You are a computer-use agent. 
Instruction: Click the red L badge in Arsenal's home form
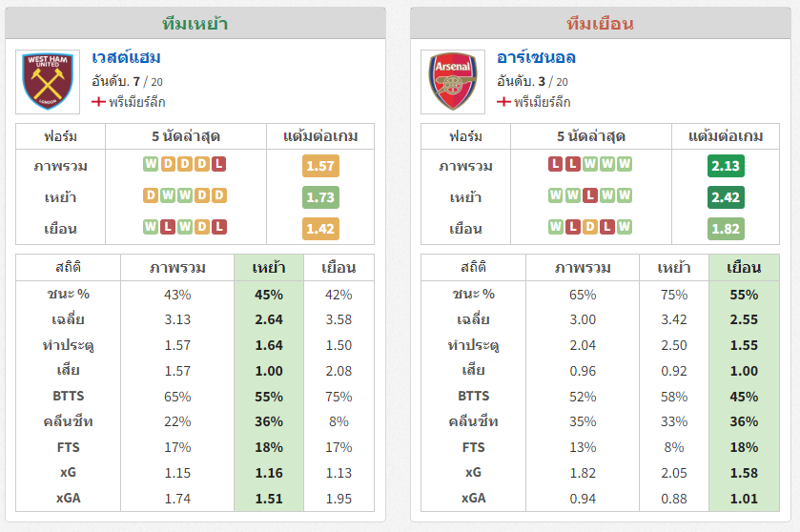(x=590, y=195)
